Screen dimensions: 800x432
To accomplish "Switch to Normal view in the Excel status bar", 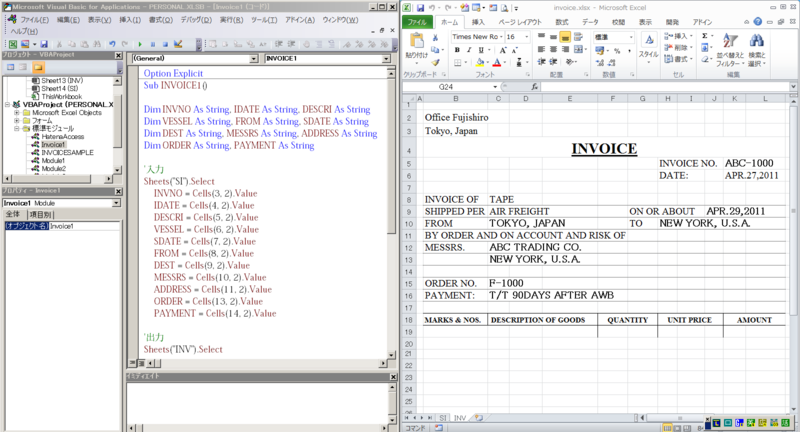I will click(x=667, y=428).
